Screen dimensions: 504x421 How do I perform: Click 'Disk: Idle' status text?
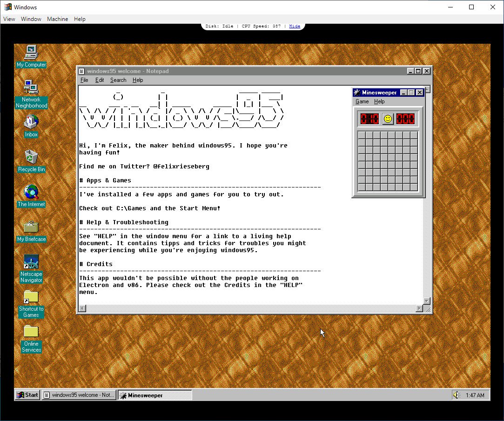[219, 26]
